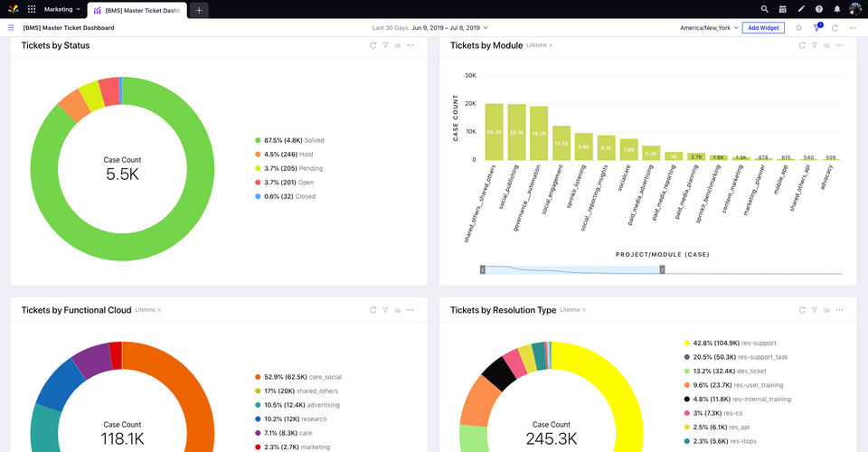The width and height of the screenshot is (868, 452).
Task: Select the 20.3K shared_others bar
Action: click(x=495, y=132)
